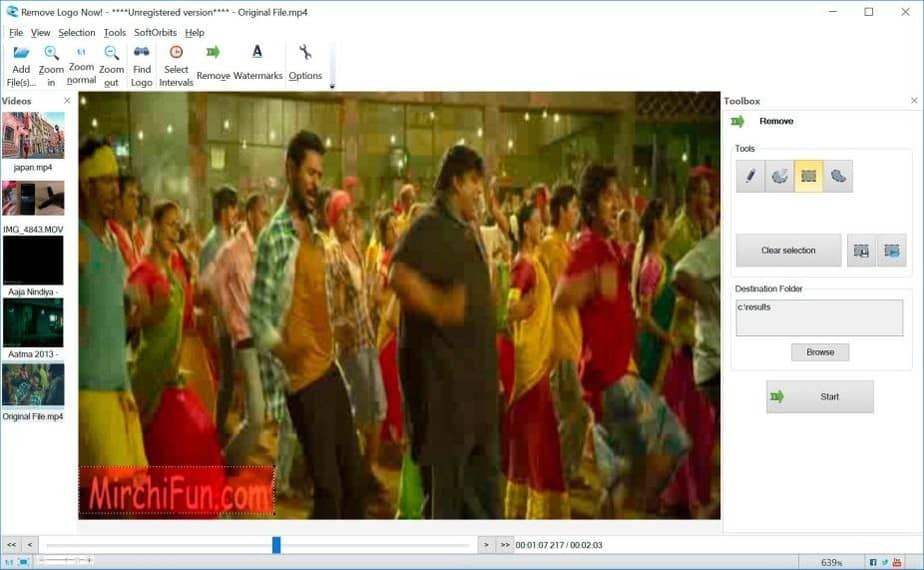Select the marker pencil tool in Toolbox
Image resolution: width=924 pixels, height=570 pixels.
[750, 176]
